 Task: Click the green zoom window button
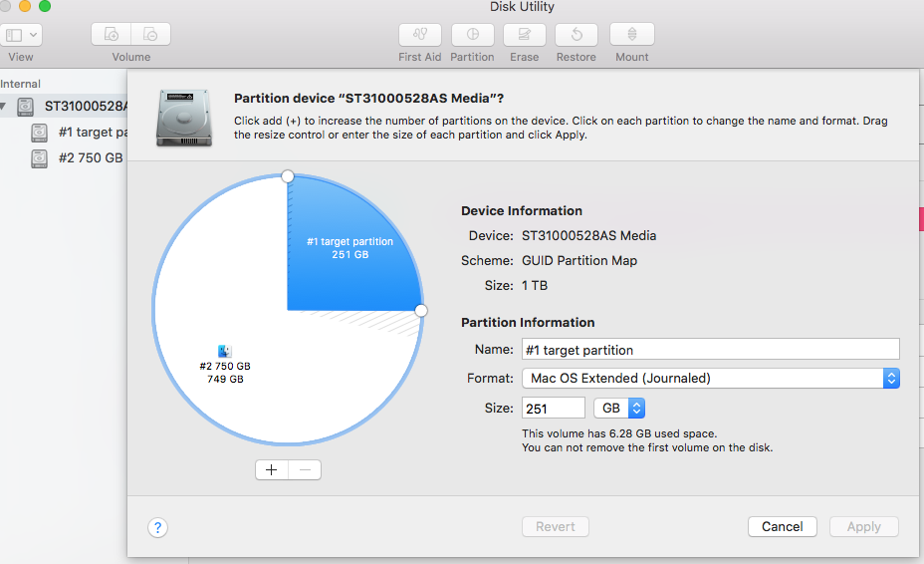point(44,6)
